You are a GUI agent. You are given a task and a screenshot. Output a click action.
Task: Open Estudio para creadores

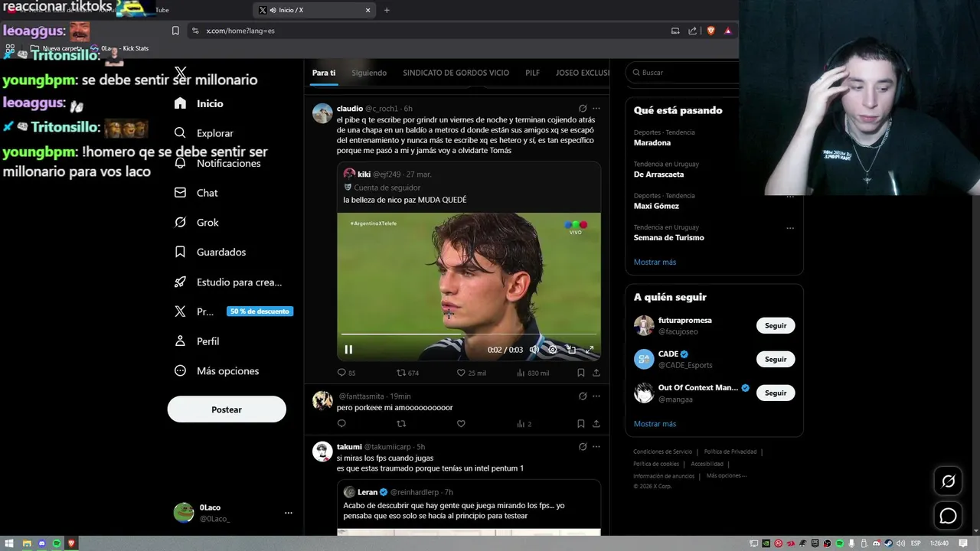228,282
